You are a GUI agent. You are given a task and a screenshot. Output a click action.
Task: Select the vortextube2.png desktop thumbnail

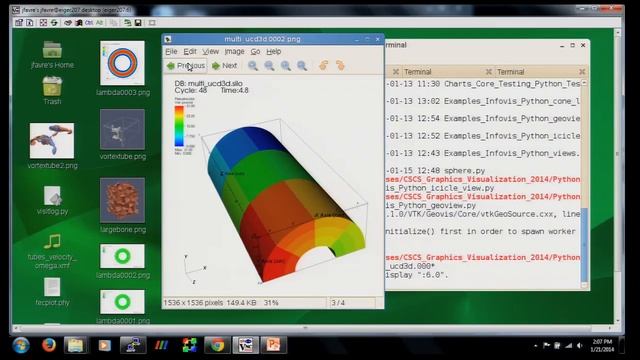[52, 141]
